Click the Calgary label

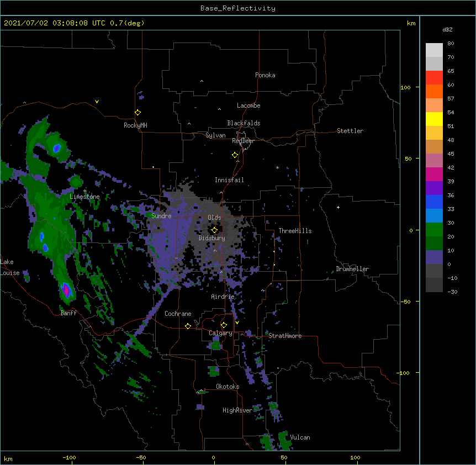click(220, 333)
